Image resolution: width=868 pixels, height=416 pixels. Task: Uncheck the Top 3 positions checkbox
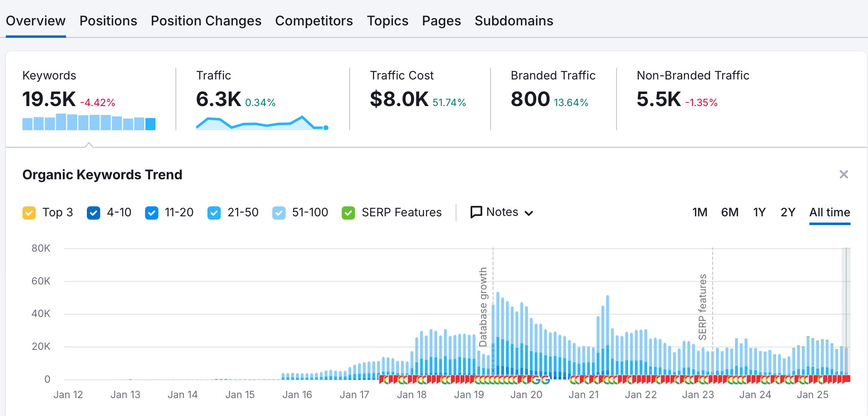point(29,213)
